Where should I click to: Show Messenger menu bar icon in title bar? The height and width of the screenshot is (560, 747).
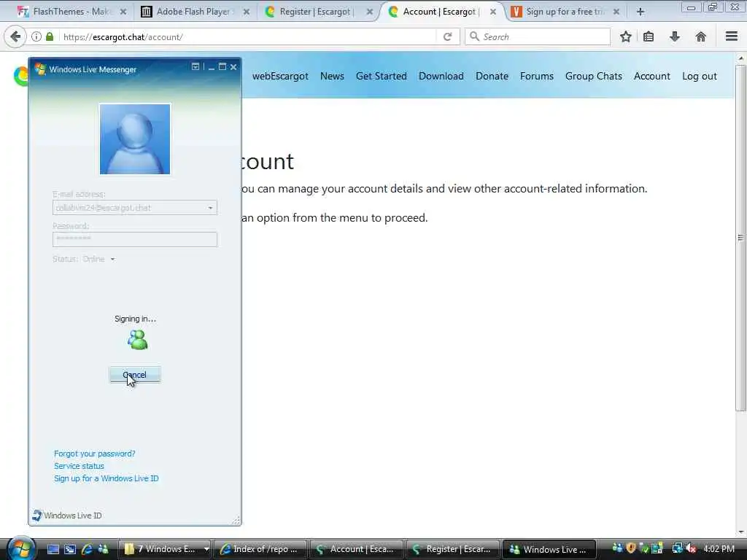coord(196,67)
